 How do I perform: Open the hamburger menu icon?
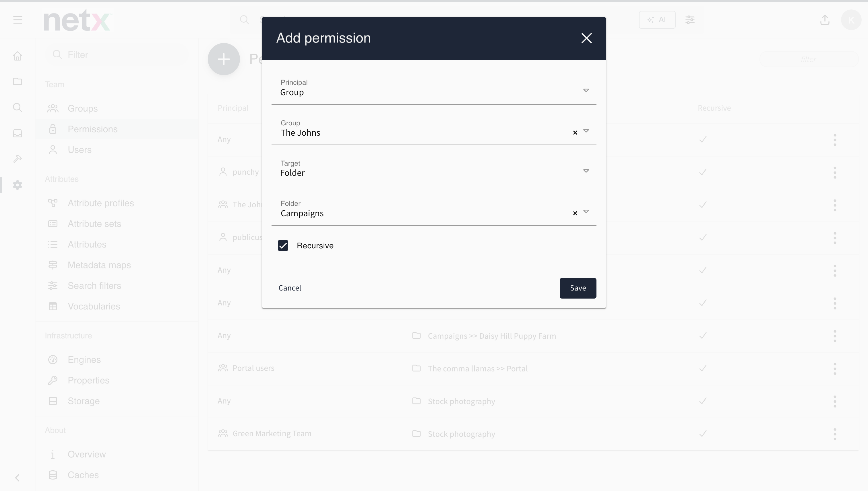[x=18, y=20]
